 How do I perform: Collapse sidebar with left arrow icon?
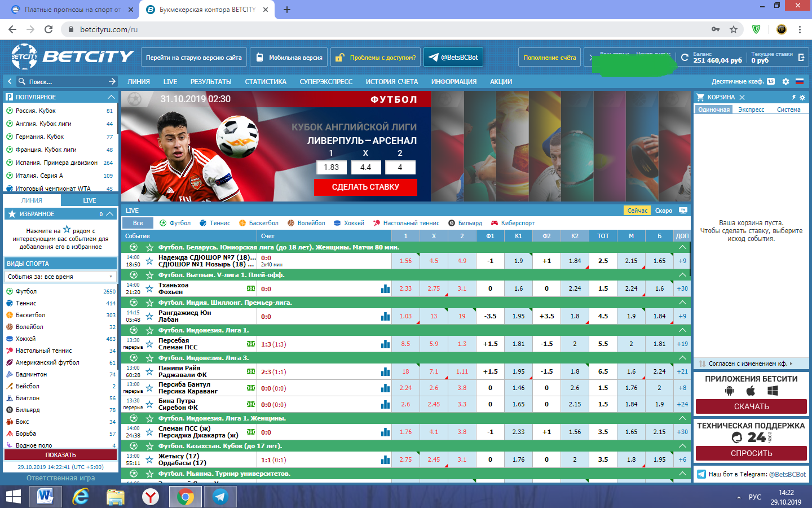coord(10,81)
